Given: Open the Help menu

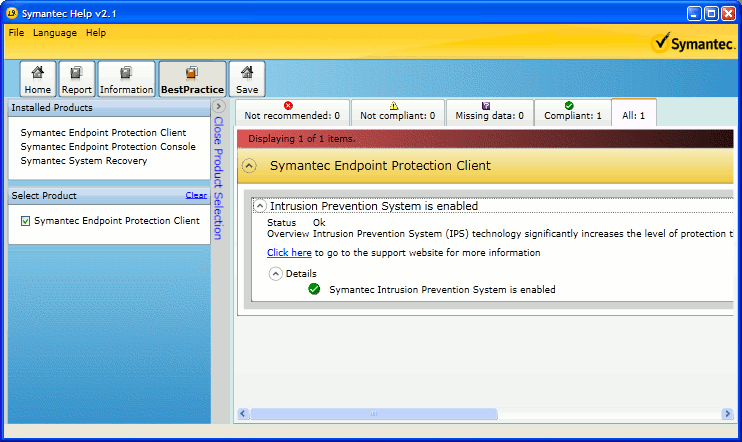Looking at the screenshot, I should (x=96, y=33).
